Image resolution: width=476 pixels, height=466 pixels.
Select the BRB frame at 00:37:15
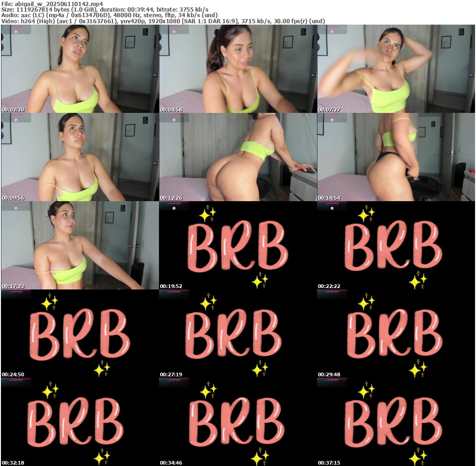pyautogui.click(x=396, y=422)
